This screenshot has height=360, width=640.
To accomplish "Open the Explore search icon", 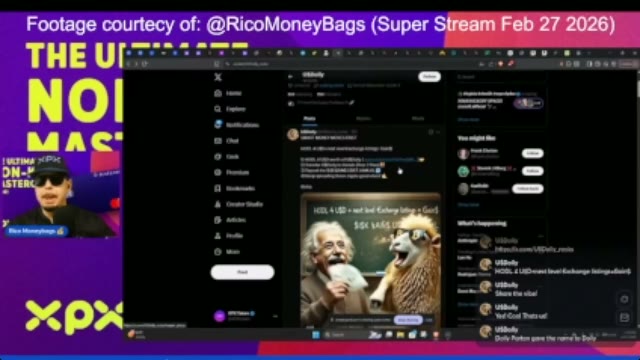I will (x=218, y=109).
